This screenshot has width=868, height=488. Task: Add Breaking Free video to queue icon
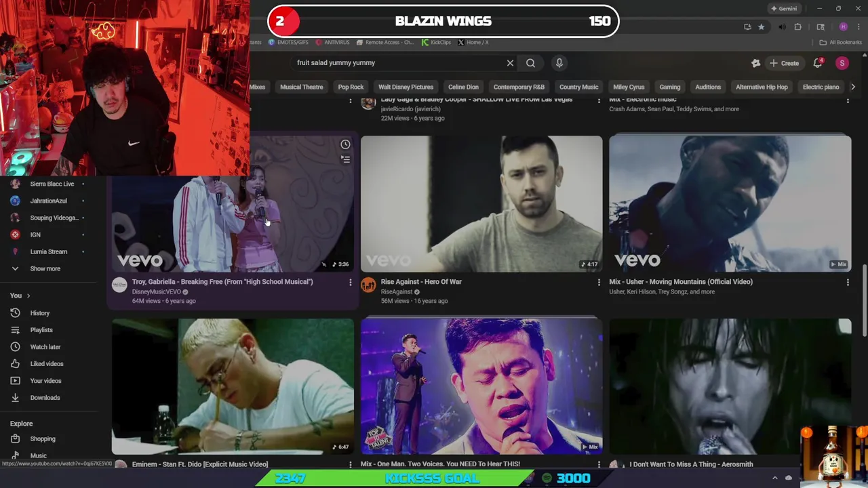pyautogui.click(x=345, y=159)
